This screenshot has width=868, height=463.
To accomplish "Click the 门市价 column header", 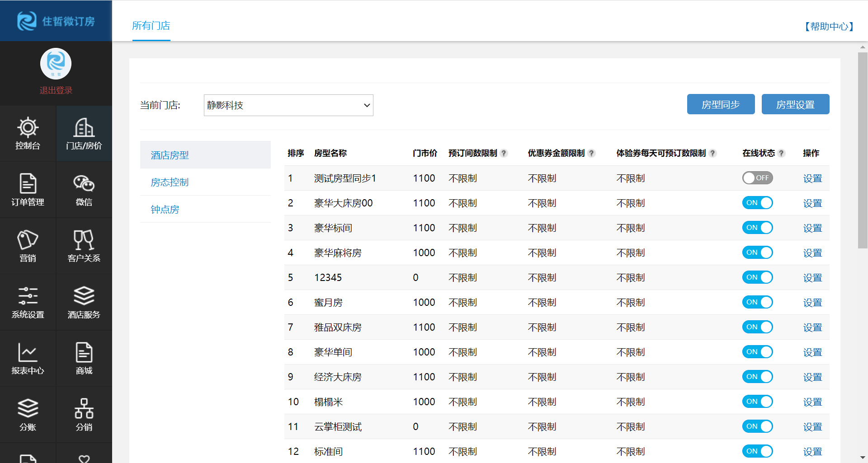I will (425, 153).
